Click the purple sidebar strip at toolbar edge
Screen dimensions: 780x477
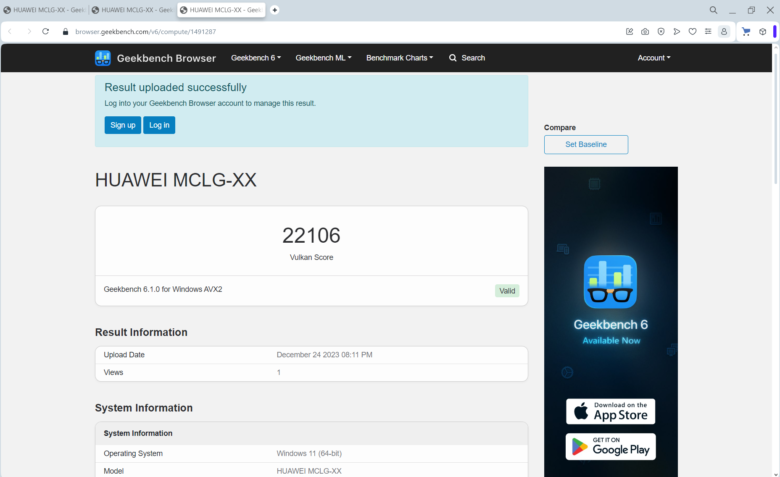[775, 31]
